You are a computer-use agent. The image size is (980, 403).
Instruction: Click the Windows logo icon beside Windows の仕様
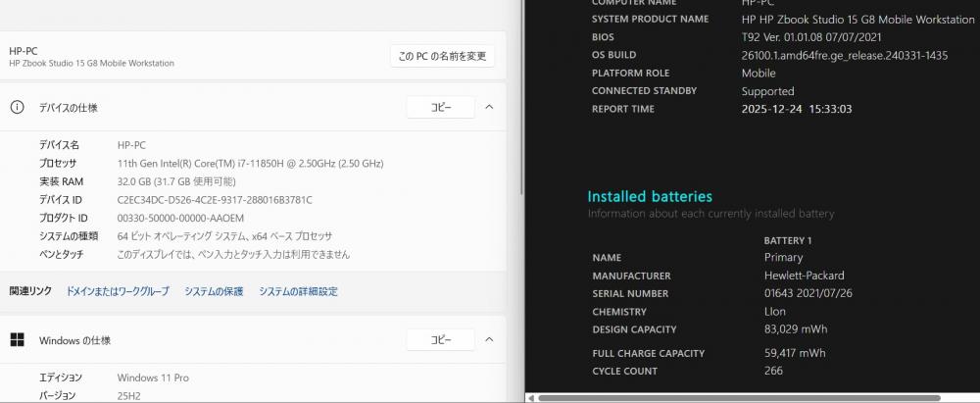(x=18, y=340)
